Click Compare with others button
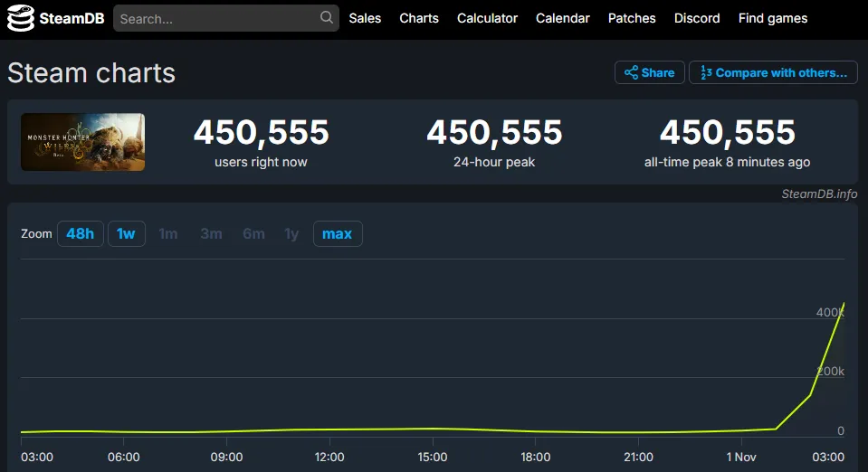The image size is (868, 472). (x=773, y=72)
